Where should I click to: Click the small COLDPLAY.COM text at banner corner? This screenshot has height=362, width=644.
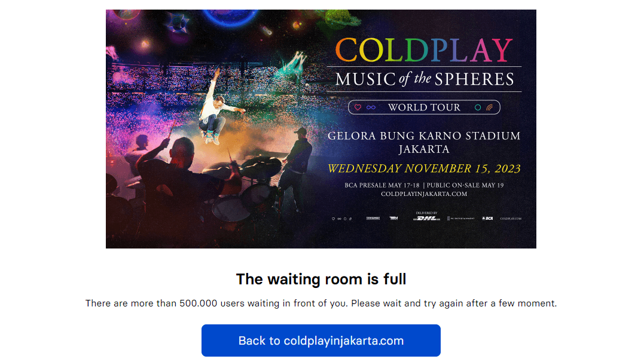pyautogui.click(x=511, y=219)
